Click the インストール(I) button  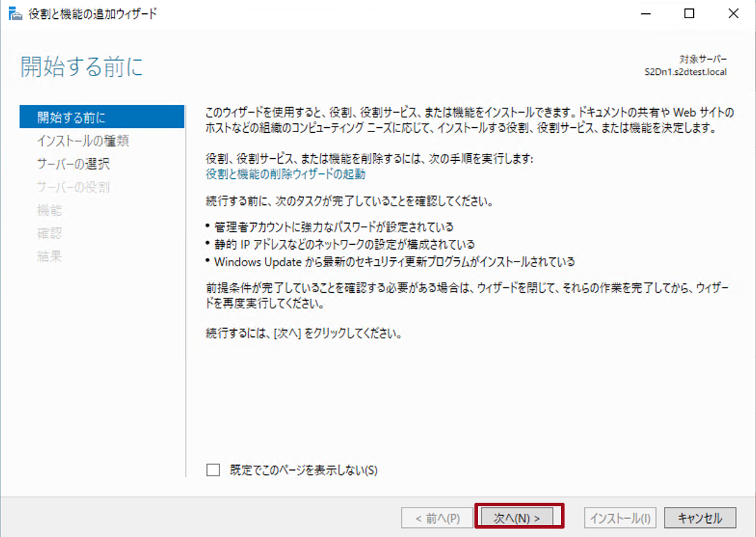[x=619, y=517]
